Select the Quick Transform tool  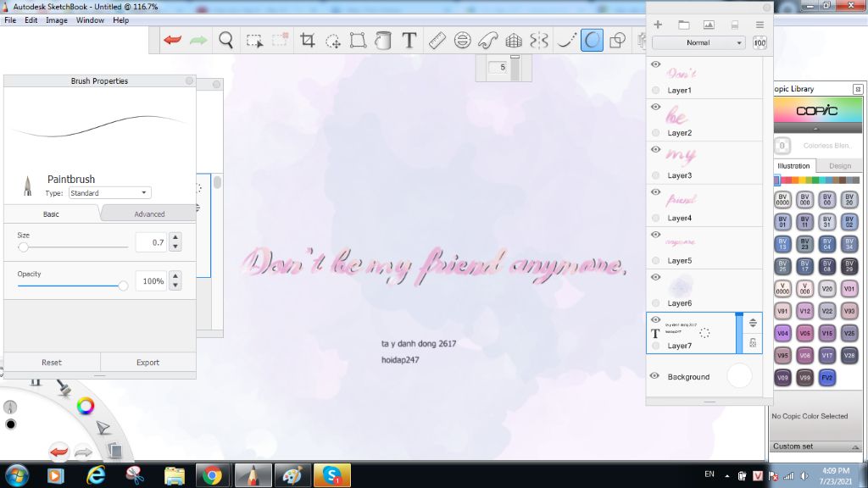[x=332, y=41]
